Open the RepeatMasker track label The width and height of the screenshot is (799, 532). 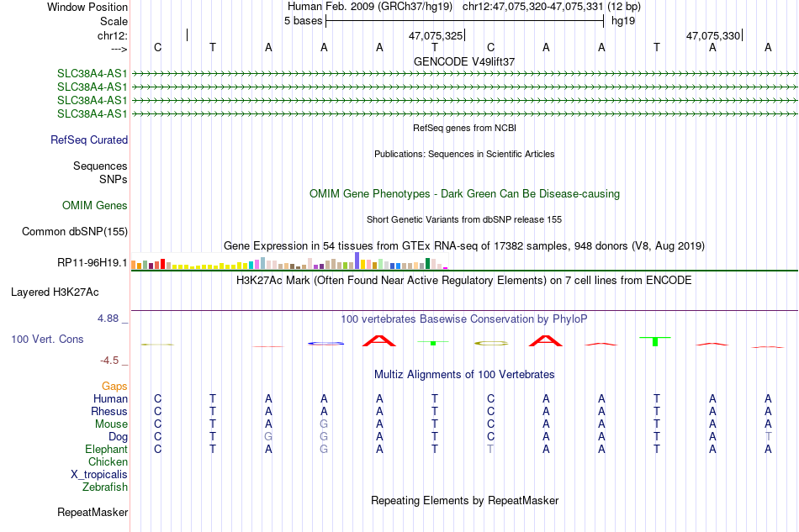click(93, 513)
